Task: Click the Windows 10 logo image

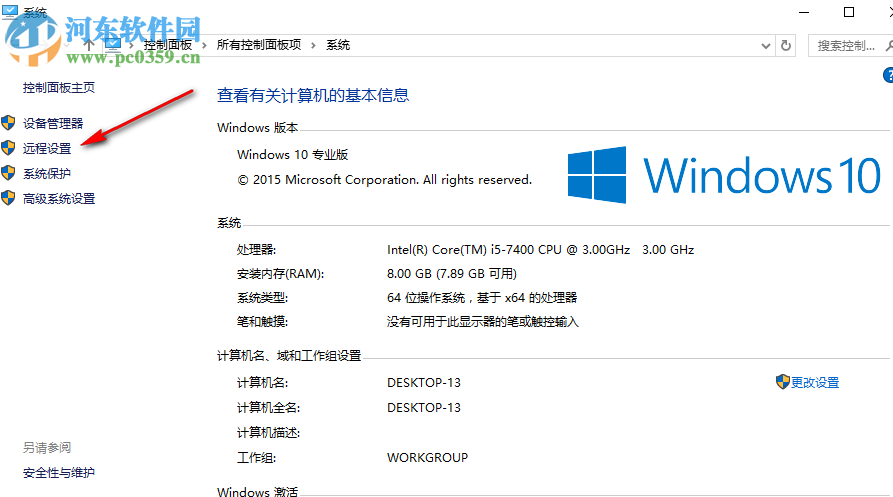Action: 724,175
